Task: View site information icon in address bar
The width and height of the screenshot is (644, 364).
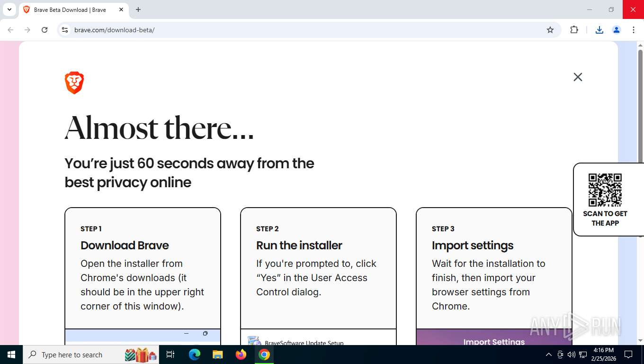Action: 65,30
